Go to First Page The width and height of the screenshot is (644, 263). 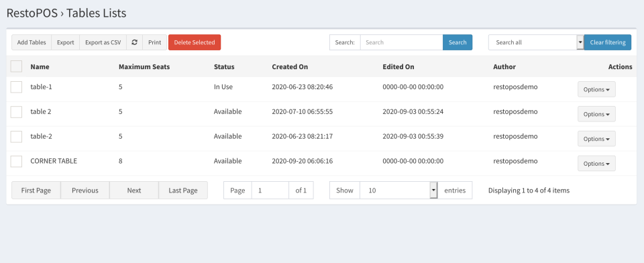pos(36,191)
